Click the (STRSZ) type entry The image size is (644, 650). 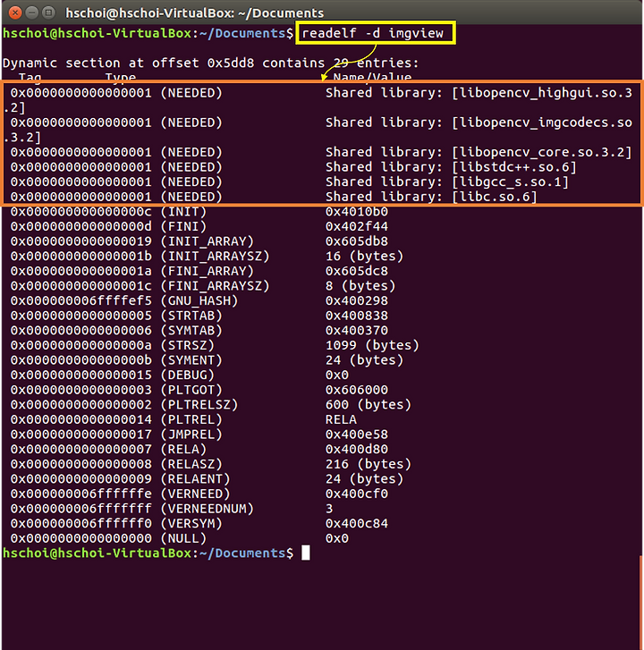tap(188, 345)
